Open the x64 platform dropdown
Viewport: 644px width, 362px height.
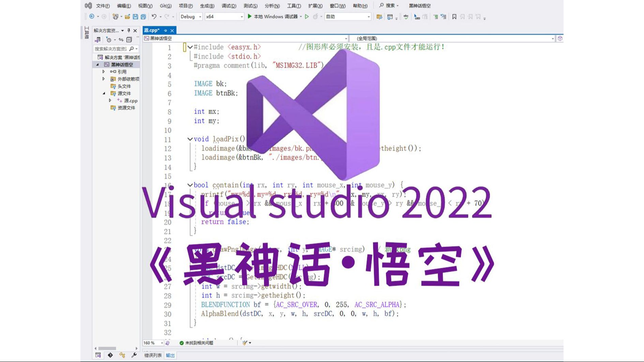coord(224,16)
